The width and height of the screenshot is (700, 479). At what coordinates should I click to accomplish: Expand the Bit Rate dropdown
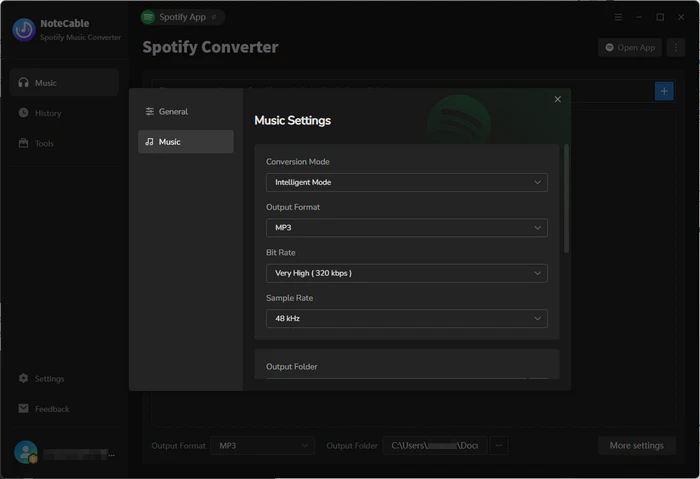pos(407,273)
